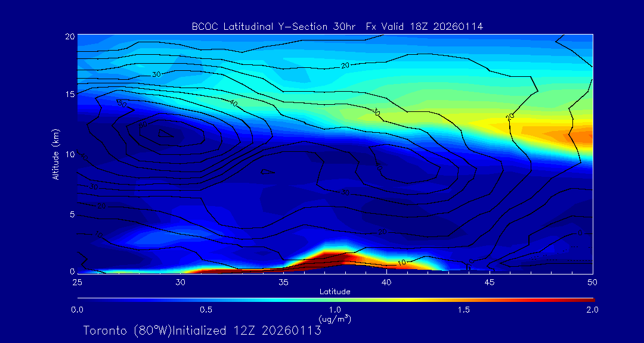
Task: Click the latitude axis tick label "35"
Action: click(283, 282)
